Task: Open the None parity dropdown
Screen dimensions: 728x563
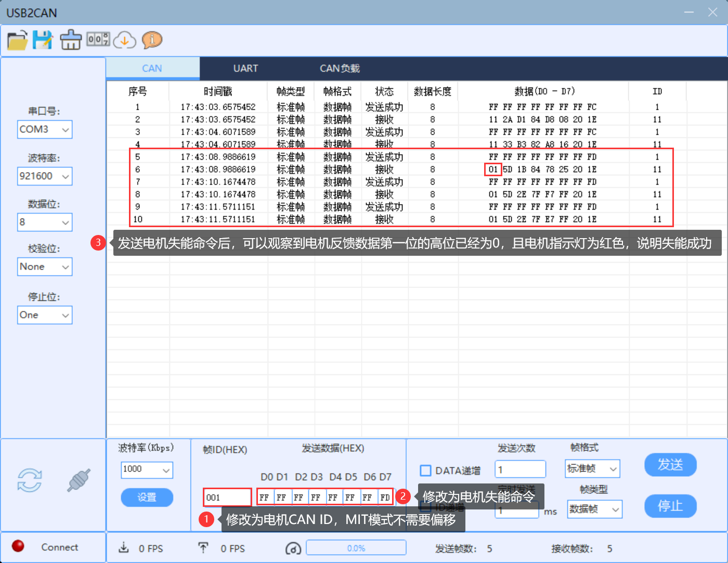Action: (x=45, y=267)
